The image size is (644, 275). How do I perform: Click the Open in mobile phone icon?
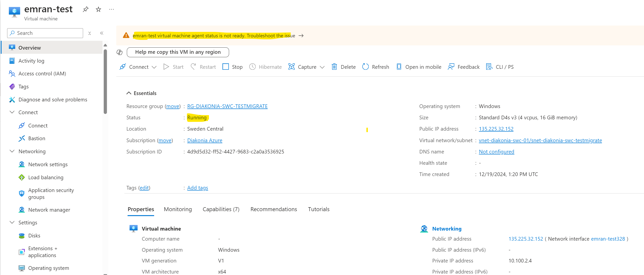[399, 67]
